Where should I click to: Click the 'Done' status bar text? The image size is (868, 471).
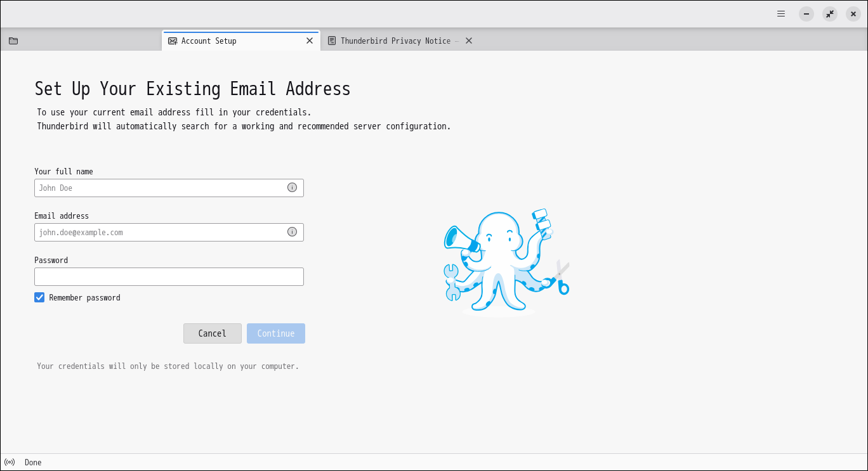pyautogui.click(x=33, y=463)
